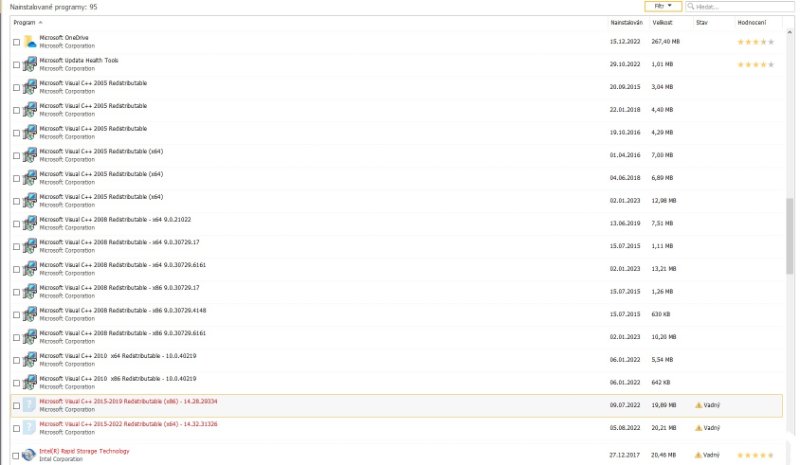Click the Intel Rapid Storage Technology icon

coord(30,454)
